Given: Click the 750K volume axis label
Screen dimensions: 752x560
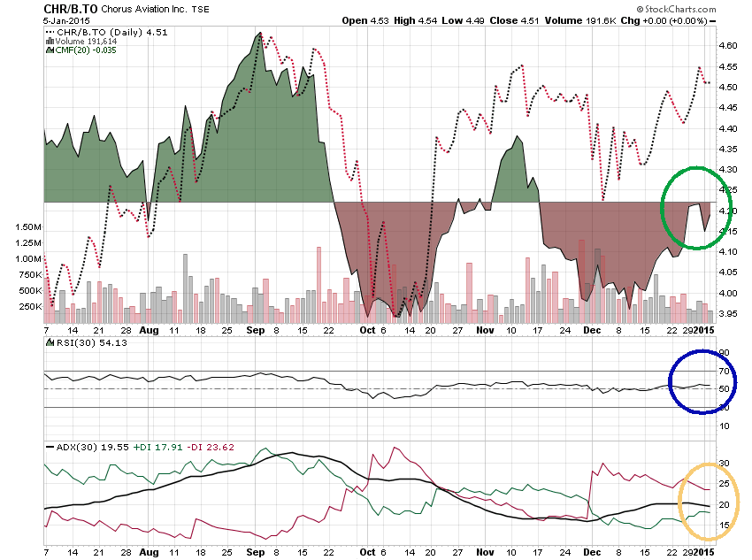Looking at the screenshot, I should click(x=30, y=275).
